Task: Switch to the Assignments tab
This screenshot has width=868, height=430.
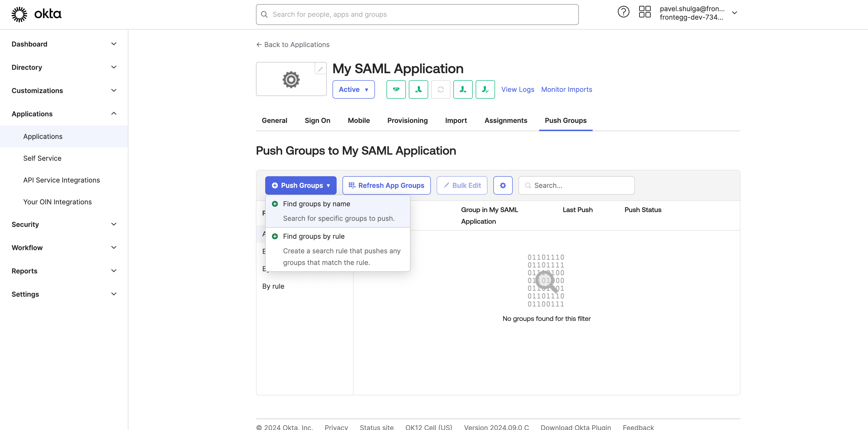Action: (x=506, y=120)
